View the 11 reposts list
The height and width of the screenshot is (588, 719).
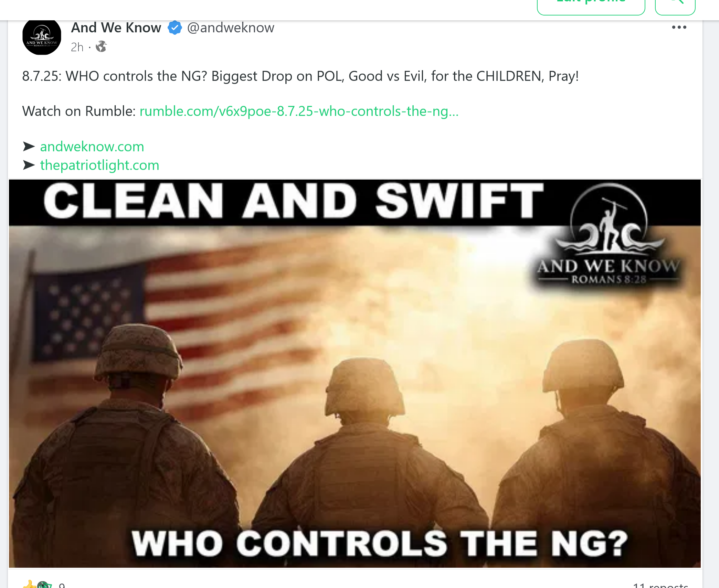click(660, 585)
